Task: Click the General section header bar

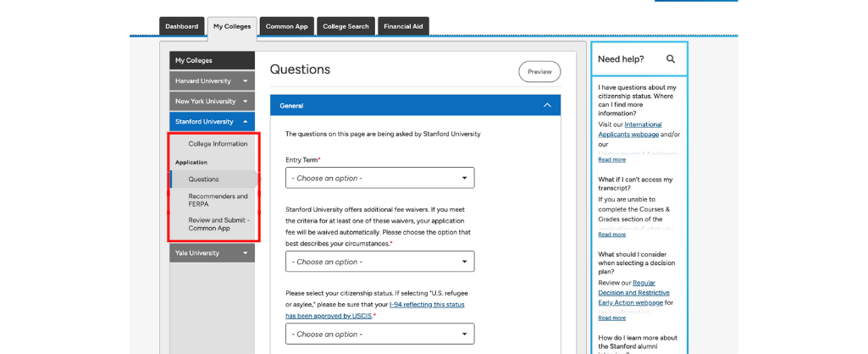Action: [415, 105]
